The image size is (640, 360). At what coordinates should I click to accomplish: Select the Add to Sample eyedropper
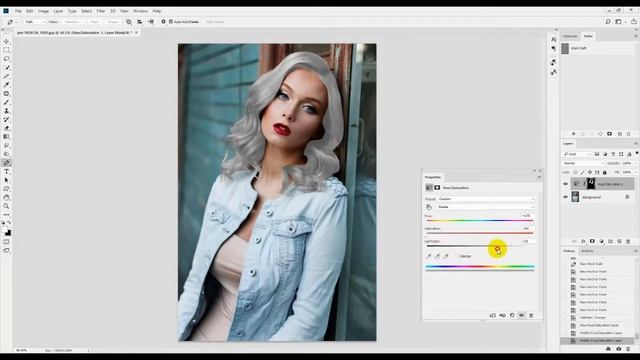(437, 256)
